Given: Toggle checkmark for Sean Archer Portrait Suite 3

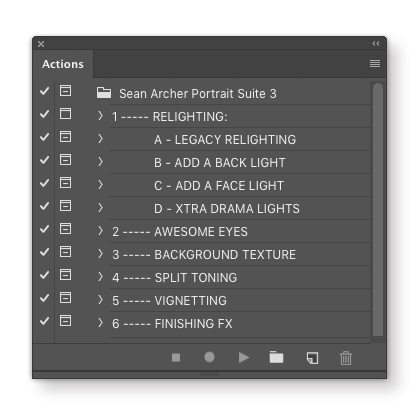Looking at the screenshot, I should pos(44,91).
